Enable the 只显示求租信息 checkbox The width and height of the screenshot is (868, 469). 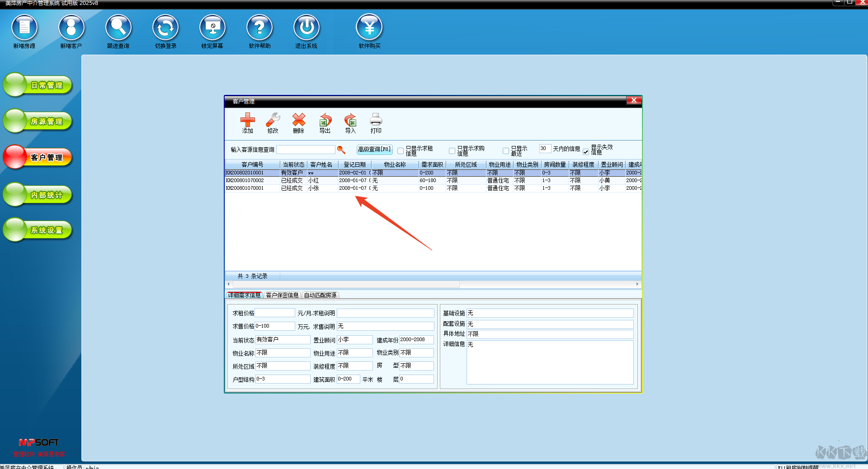pyautogui.click(x=401, y=151)
